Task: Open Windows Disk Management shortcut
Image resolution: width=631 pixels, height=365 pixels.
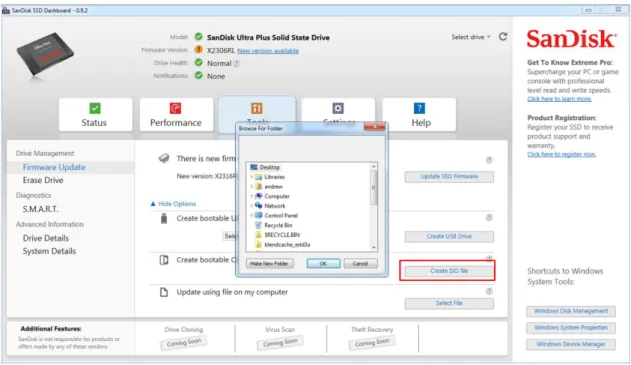Action: 571,311
